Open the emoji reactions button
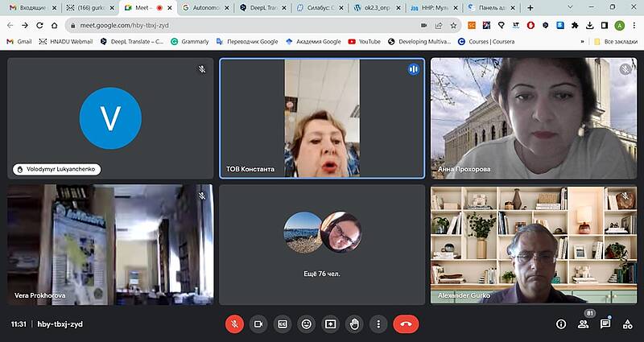 [x=306, y=323]
